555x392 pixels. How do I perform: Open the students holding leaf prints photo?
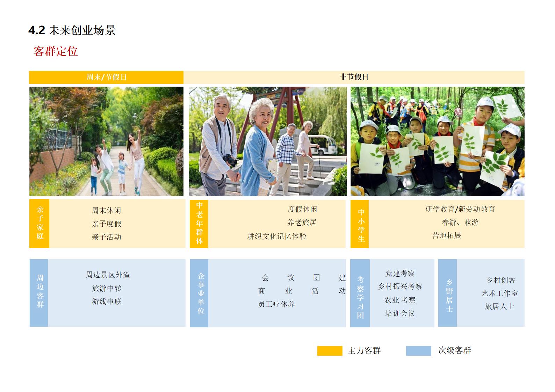click(x=438, y=141)
